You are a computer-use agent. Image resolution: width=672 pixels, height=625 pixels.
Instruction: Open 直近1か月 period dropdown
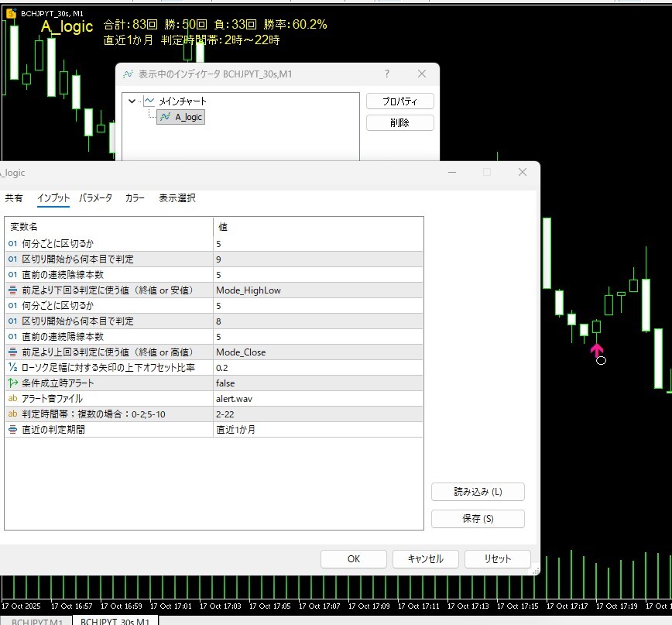pos(317,429)
